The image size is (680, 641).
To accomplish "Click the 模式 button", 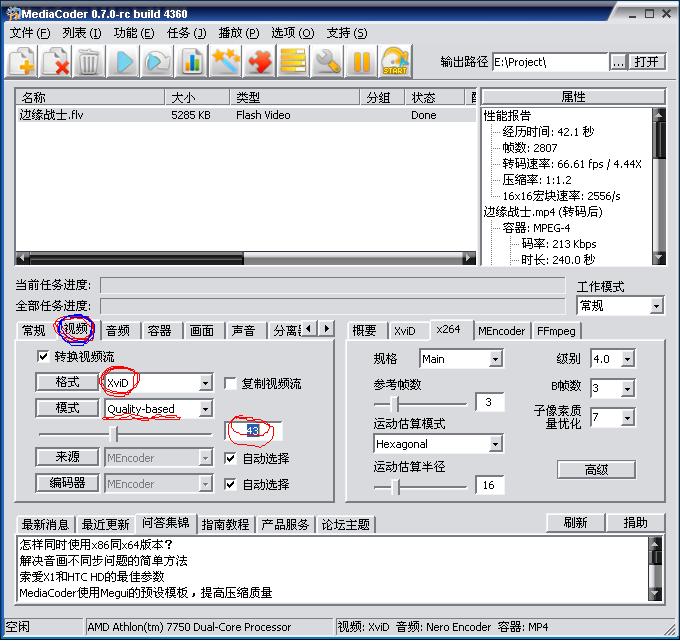I will [67, 408].
